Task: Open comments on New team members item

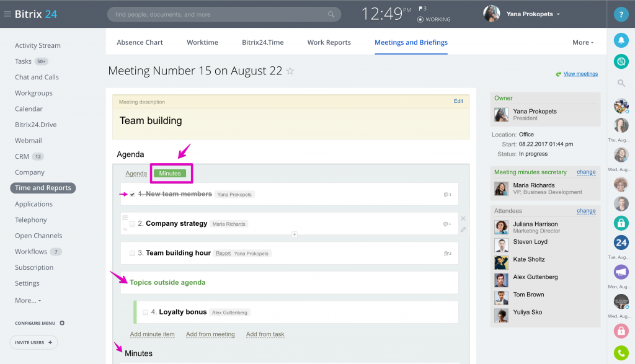Action: (x=447, y=195)
